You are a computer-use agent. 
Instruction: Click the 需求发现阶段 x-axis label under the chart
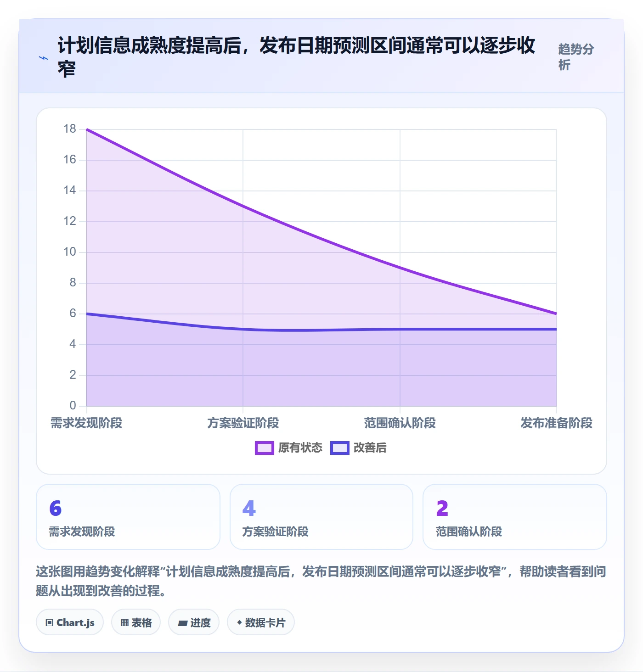click(86, 423)
